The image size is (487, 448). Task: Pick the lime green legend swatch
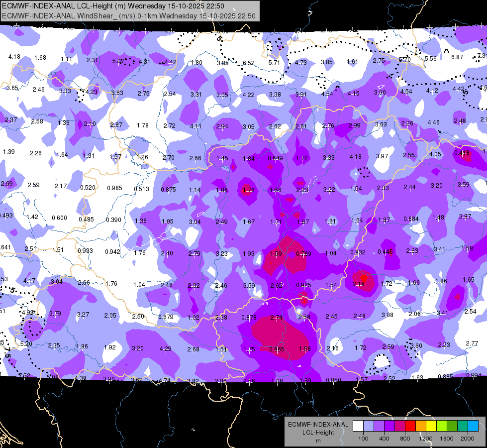point(442,426)
